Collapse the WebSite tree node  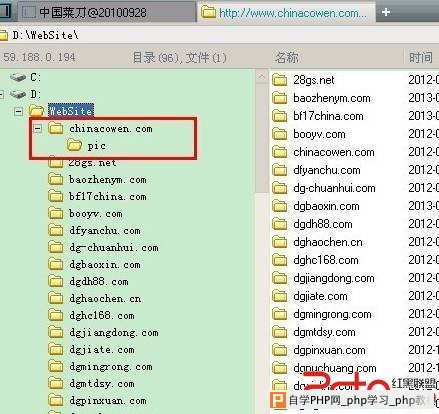coord(19,111)
